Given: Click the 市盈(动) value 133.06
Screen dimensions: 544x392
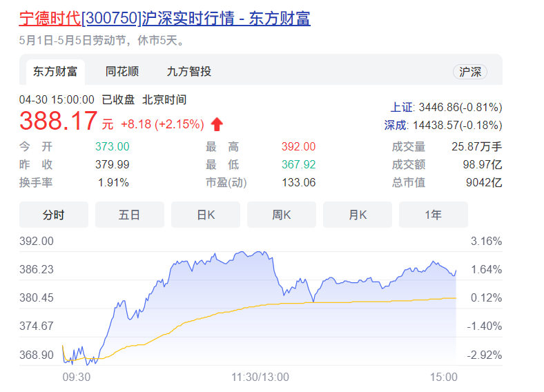Looking at the screenshot, I should point(299,182).
